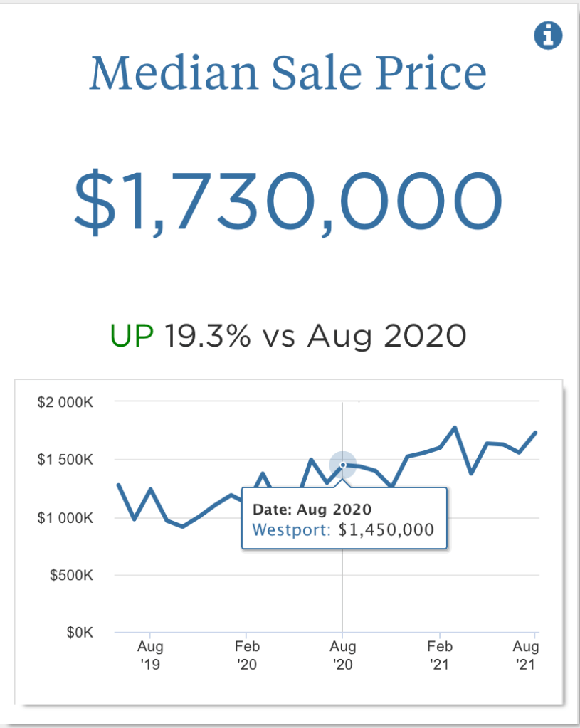Click the info icon in top-right corner
Image resolution: width=580 pixels, height=728 pixels.
click(547, 36)
